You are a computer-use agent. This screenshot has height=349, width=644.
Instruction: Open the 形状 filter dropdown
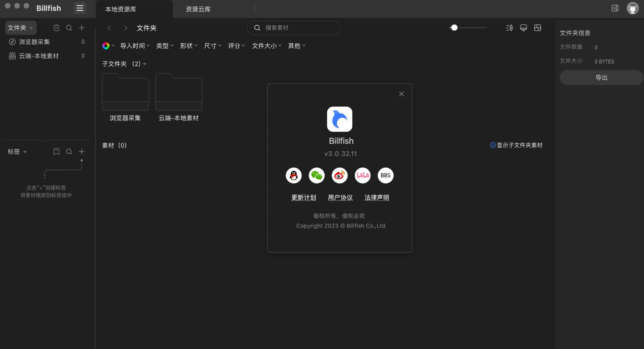point(189,46)
